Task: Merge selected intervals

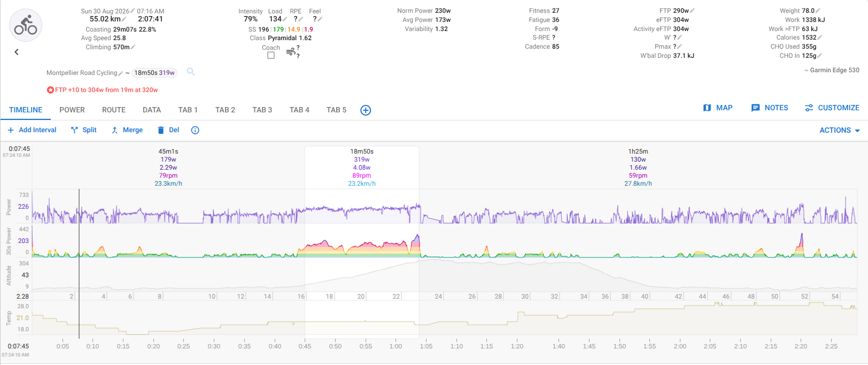Action: click(127, 130)
